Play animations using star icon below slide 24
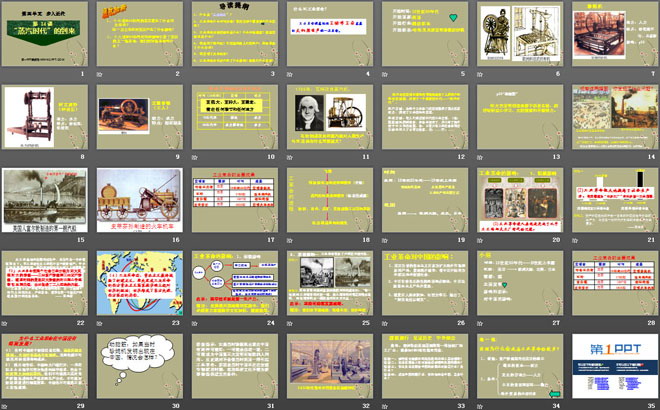 click(195, 323)
